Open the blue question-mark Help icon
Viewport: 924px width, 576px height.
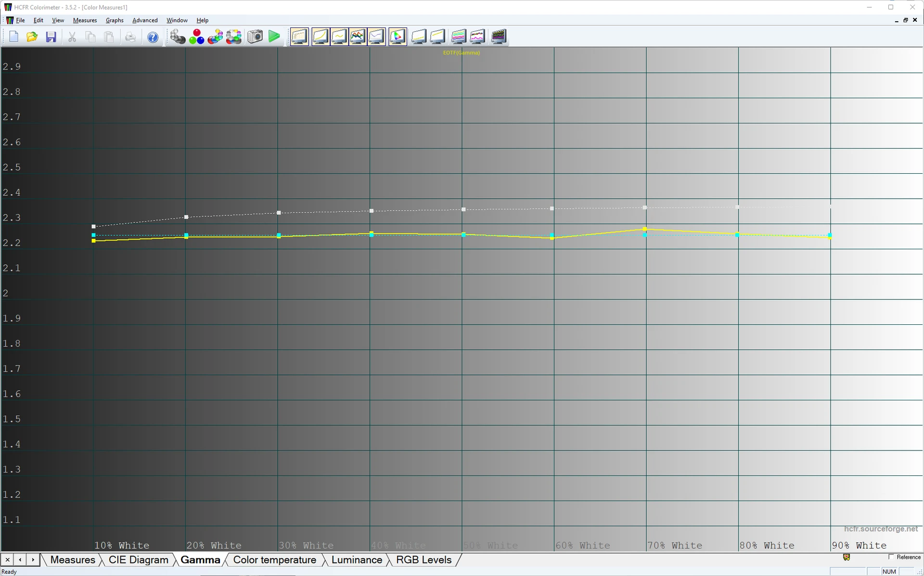pyautogui.click(x=153, y=37)
